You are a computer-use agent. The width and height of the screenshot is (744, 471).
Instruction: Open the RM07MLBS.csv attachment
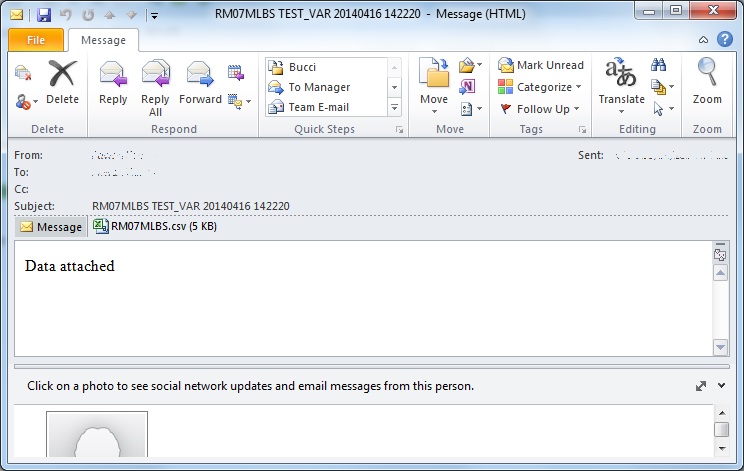point(155,226)
